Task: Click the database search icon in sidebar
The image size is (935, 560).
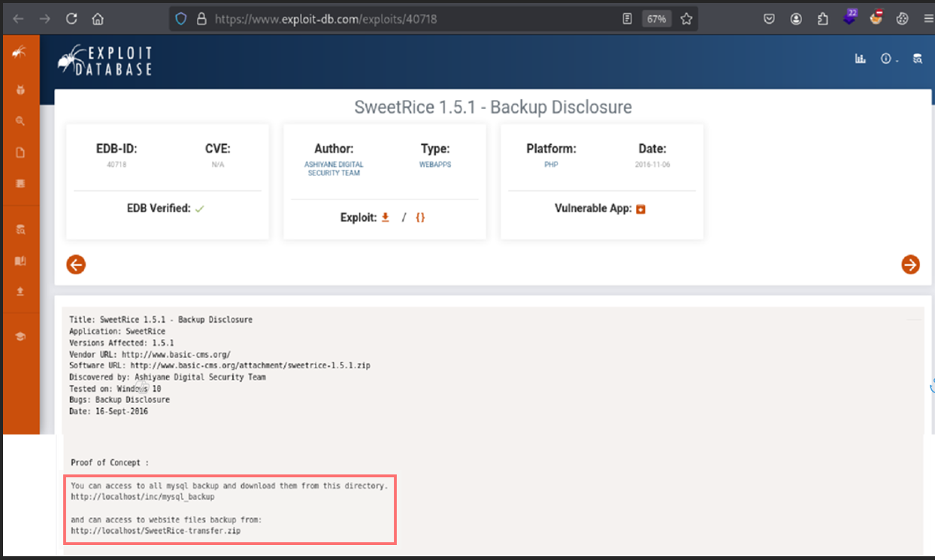Action: (20, 229)
